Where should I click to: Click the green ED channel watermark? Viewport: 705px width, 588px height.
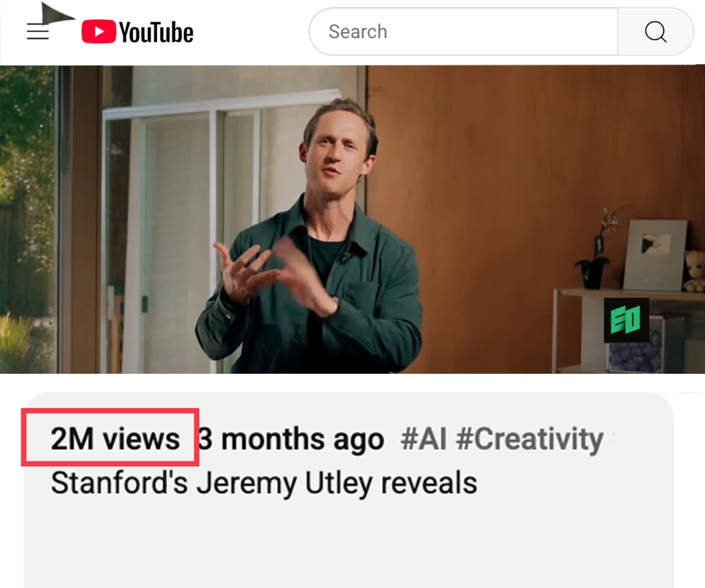pyautogui.click(x=626, y=320)
